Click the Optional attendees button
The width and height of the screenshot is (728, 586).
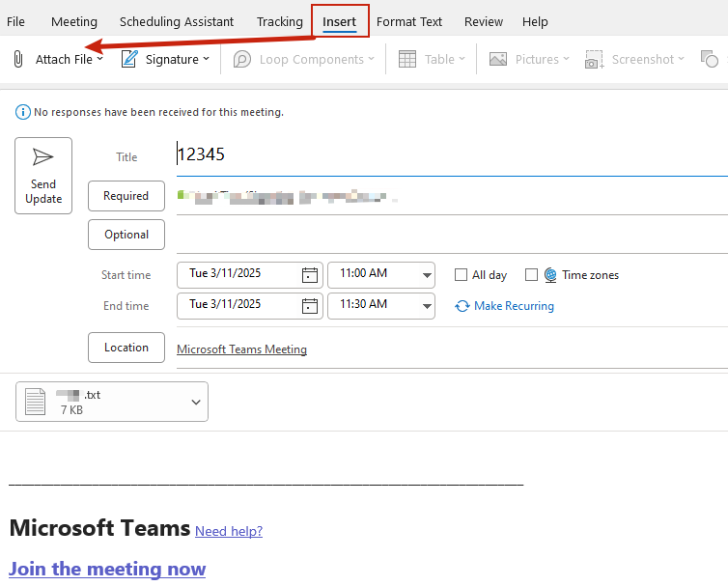point(126,235)
